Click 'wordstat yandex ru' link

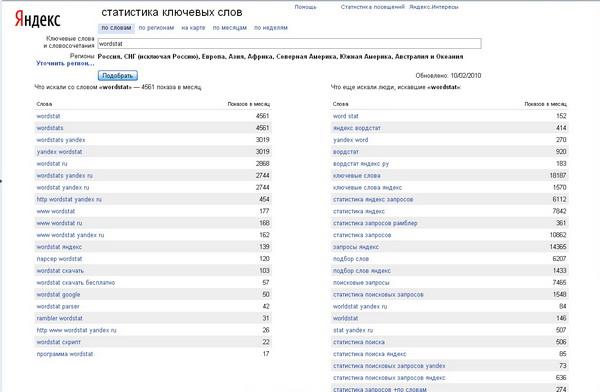click(63, 187)
